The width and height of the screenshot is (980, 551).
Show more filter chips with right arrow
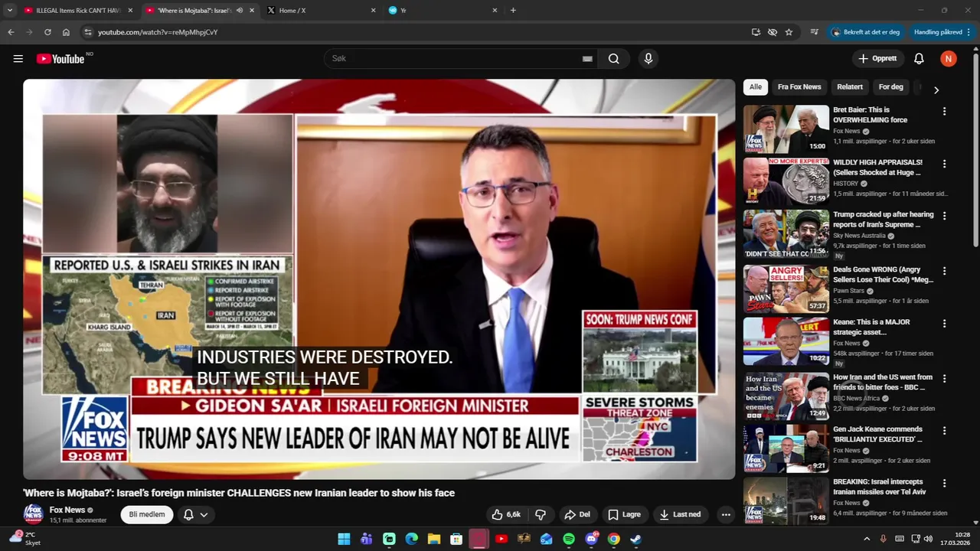point(936,90)
